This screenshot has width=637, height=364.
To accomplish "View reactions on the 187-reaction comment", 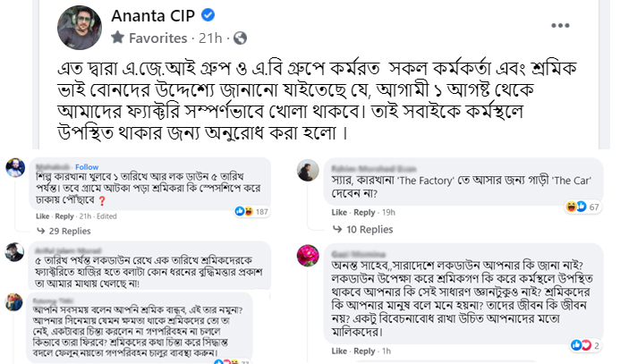I will (x=251, y=211).
